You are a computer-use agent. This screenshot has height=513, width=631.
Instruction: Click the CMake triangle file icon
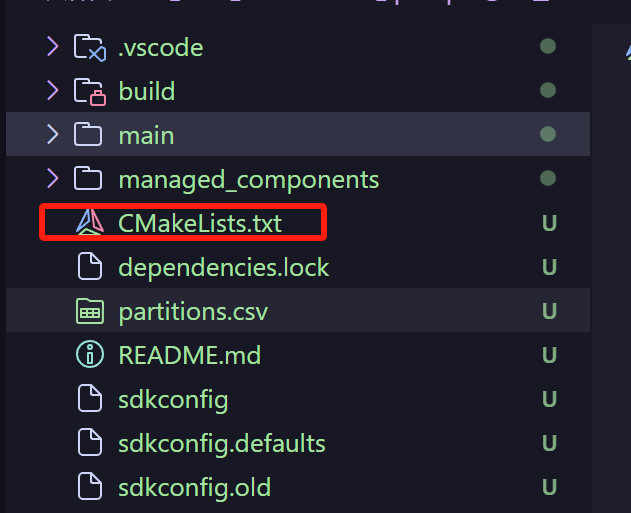point(89,223)
